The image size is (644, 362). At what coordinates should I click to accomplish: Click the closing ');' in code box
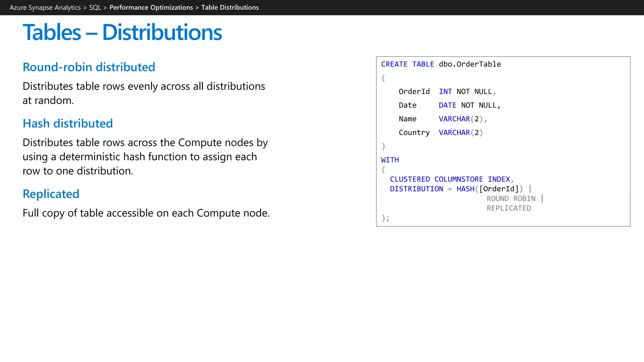(x=386, y=218)
